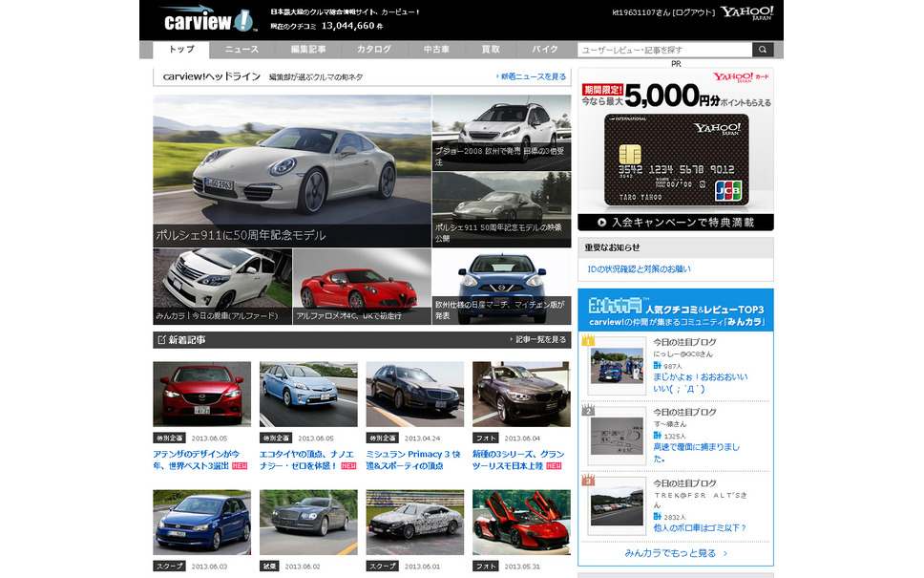Click the みんカラ logo in blue banner
Image resolution: width=924 pixels, height=578 pixels.
[615, 306]
